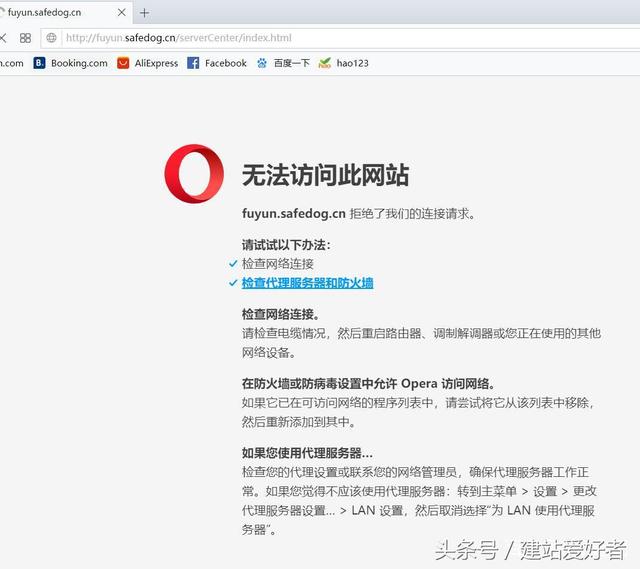Viewport: 640px width, 569px height.
Task: Stop loading with the X button
Action: pos(3,38)
